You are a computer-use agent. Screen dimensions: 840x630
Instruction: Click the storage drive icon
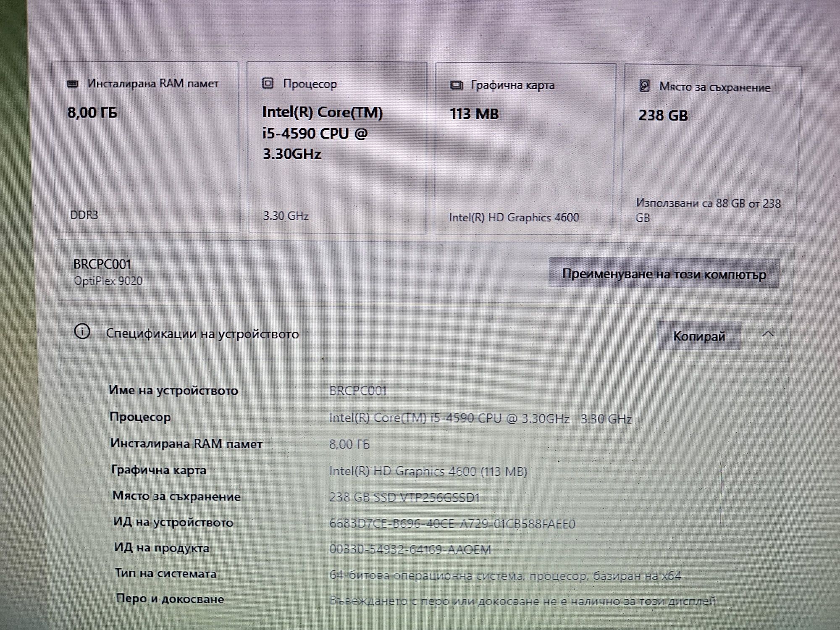tap(645, 86)
